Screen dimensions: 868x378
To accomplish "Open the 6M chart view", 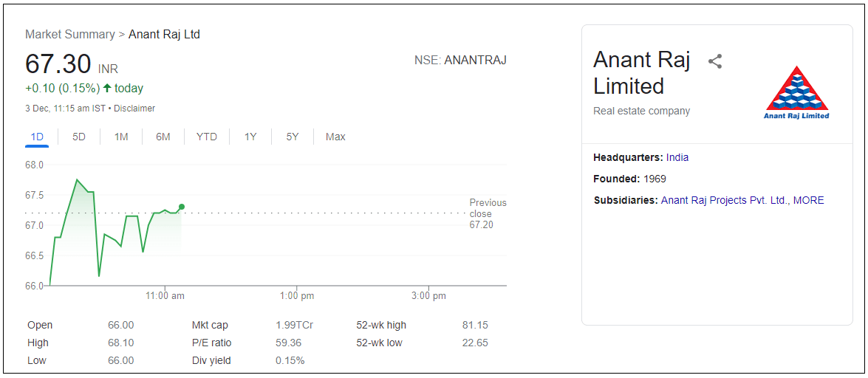I will (x=163, y=137).
